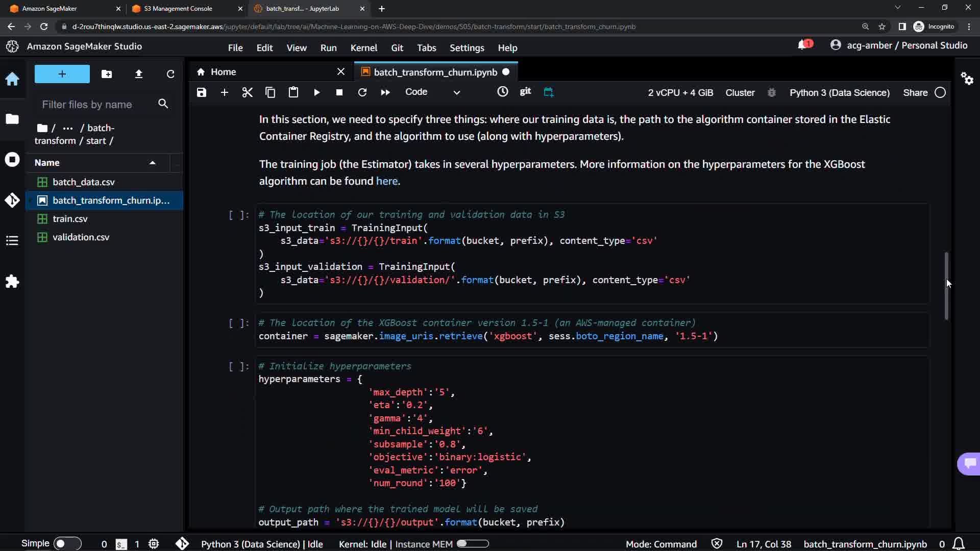Click the Share button
This screenshot has width=980, height=551.
[x=915, y=93]
